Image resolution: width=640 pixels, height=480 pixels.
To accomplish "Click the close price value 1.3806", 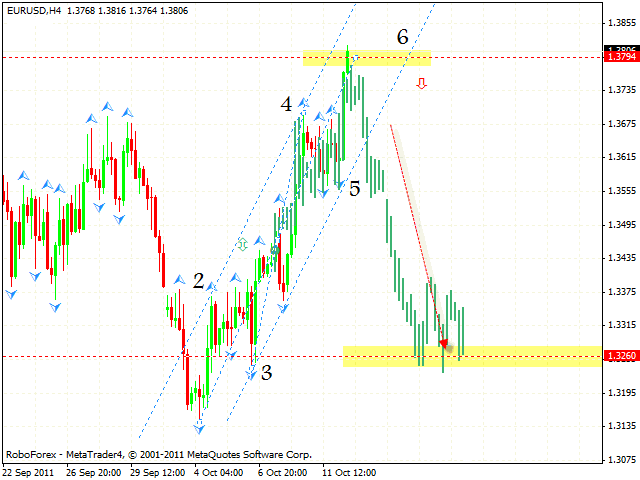I will (174, 11).
